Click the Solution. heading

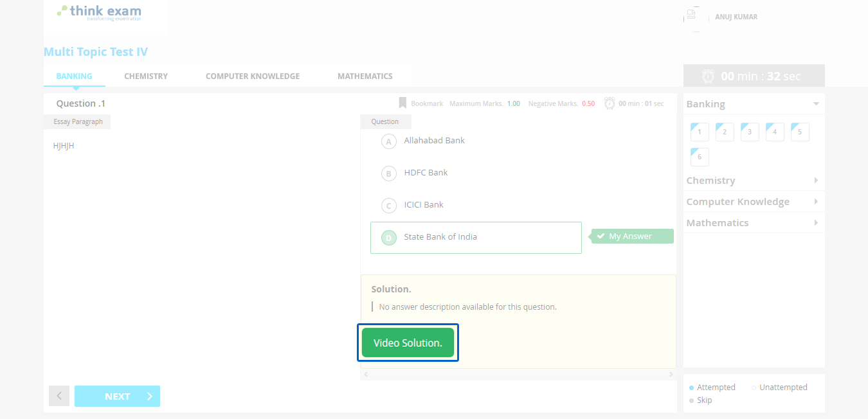[391, 289]
